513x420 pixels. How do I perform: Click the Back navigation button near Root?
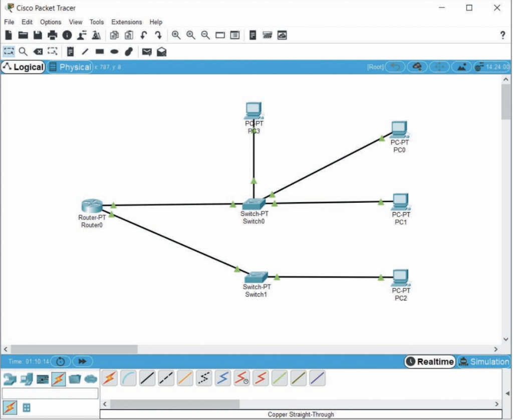click(x=395, y=67)
